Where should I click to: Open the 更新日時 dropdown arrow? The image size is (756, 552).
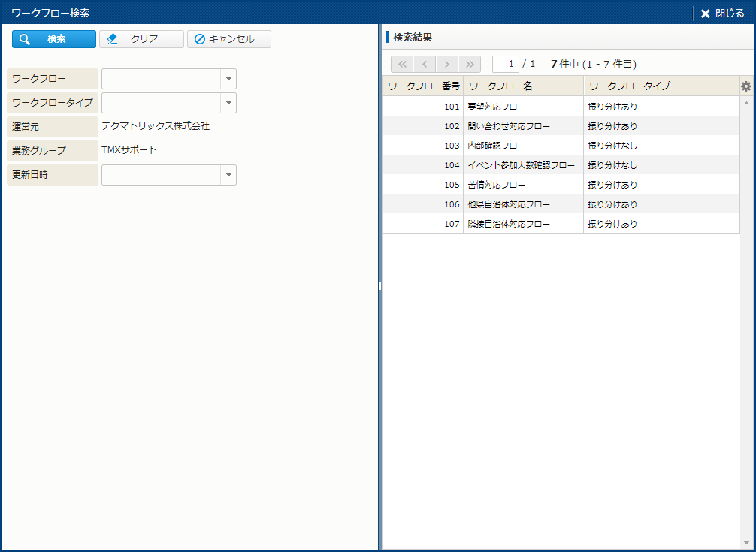click(x=228, y=175)
